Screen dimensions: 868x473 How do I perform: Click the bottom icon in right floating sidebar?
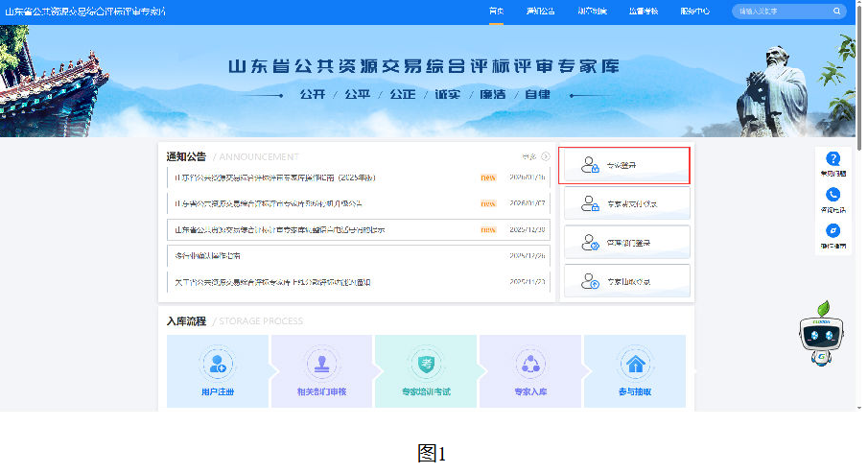(833, 230)
